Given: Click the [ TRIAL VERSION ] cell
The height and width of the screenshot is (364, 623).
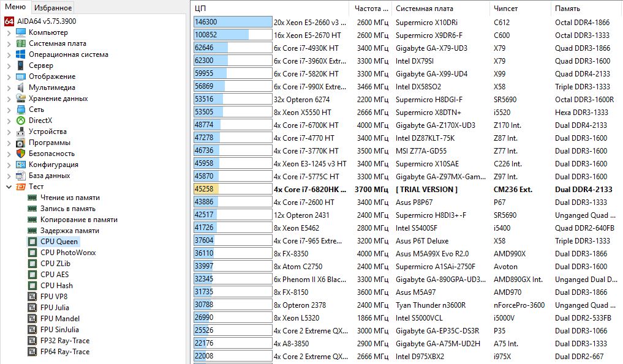Looking at the screenshot, I should [x=426, y=190].
